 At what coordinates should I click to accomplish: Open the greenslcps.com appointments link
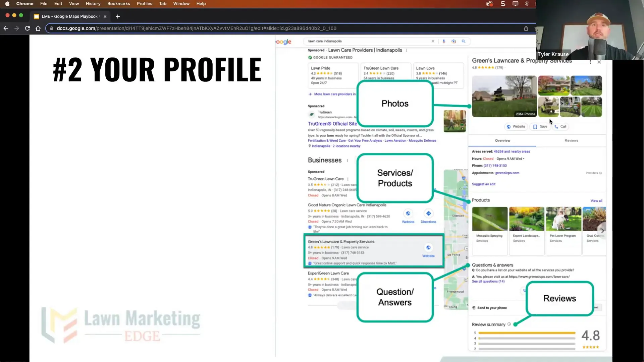507,173
